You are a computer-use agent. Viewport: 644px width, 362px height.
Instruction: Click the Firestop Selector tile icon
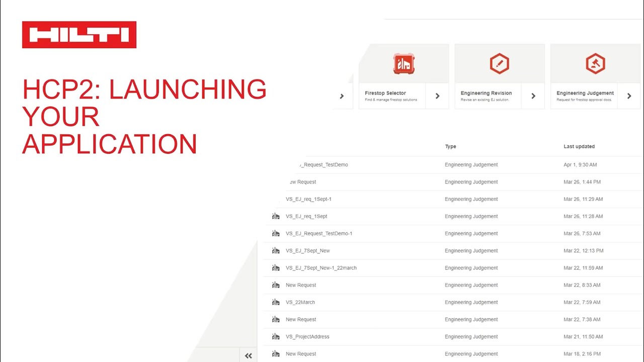coord(404,64)
